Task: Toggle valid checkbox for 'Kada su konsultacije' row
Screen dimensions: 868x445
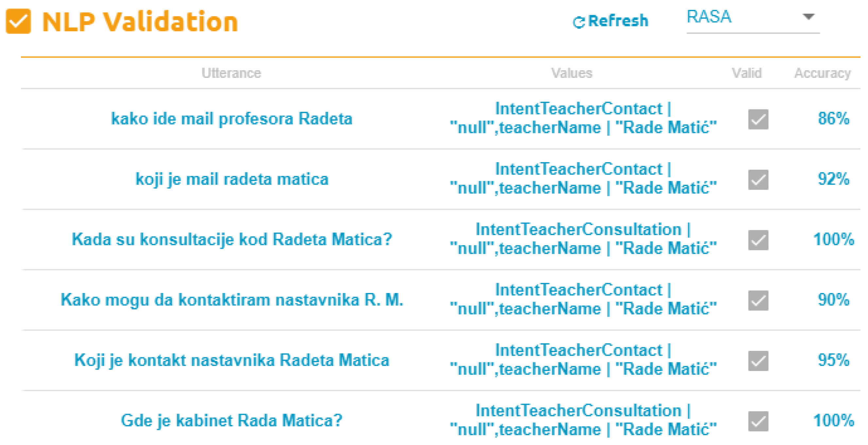Action: point(758,240)
